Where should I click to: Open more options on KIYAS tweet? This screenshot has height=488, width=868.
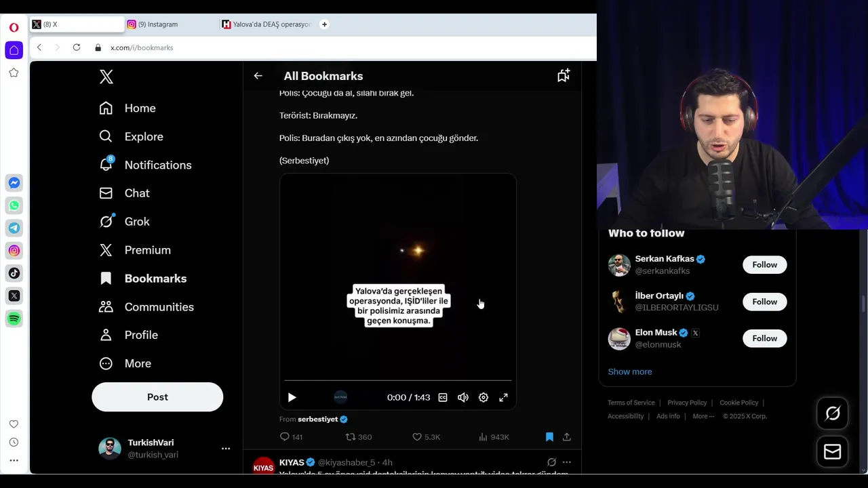click(567, 462)
